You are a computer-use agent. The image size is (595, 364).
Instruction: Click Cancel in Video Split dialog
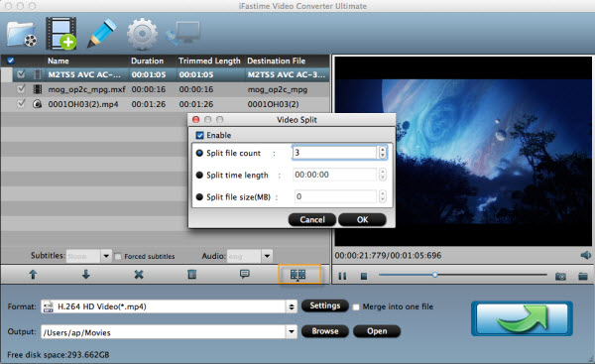[x=312, y=220]
